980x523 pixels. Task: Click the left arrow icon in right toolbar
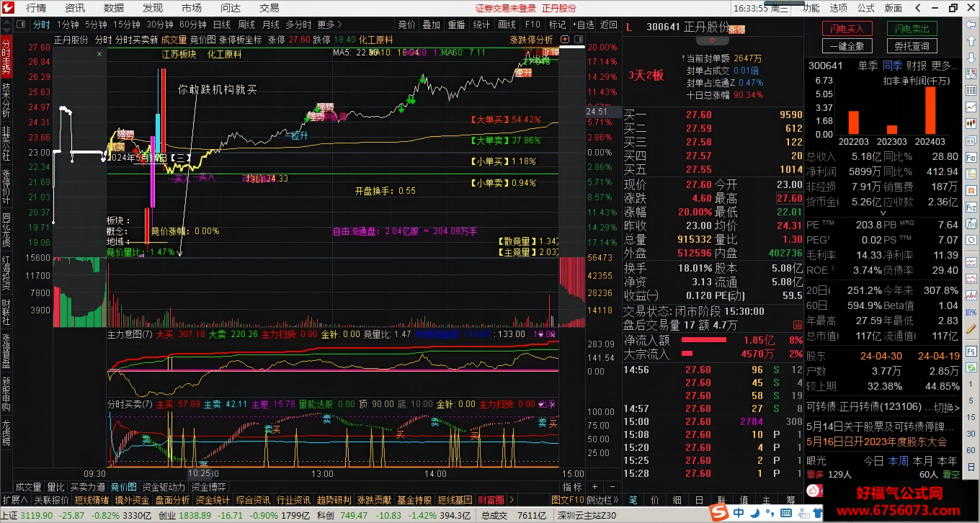(971, 24)
